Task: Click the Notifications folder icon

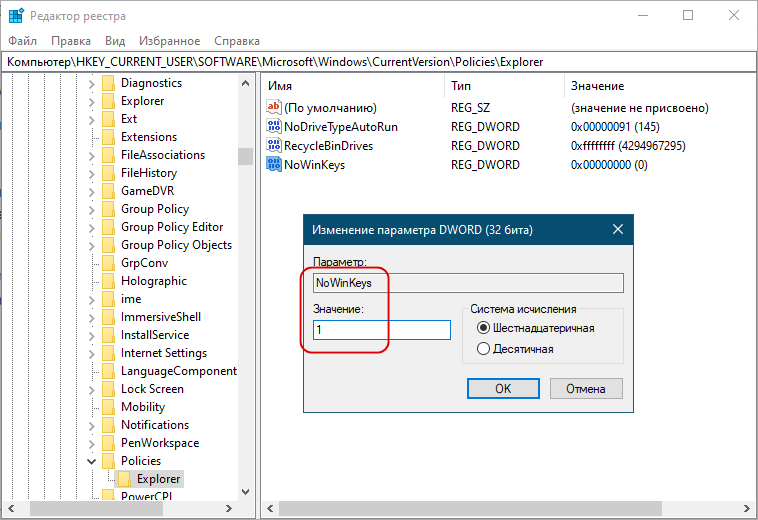Action: pyautogui.click(x=108, y=425)
